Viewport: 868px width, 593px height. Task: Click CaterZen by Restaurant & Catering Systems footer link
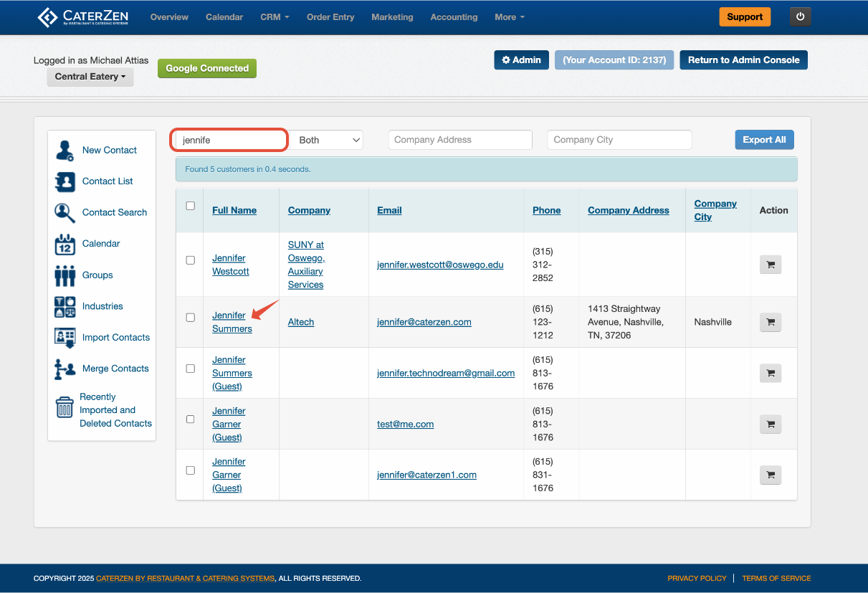185,578
